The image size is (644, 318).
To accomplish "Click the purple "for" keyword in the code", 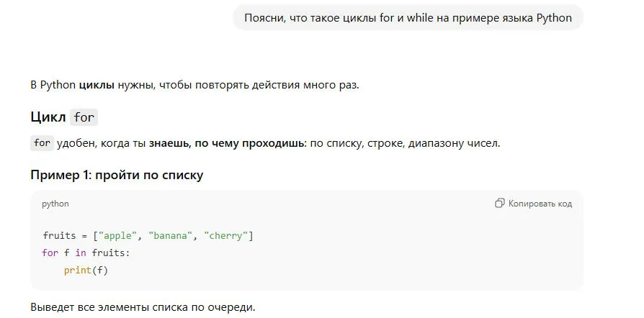I will (x=50, y=253).
